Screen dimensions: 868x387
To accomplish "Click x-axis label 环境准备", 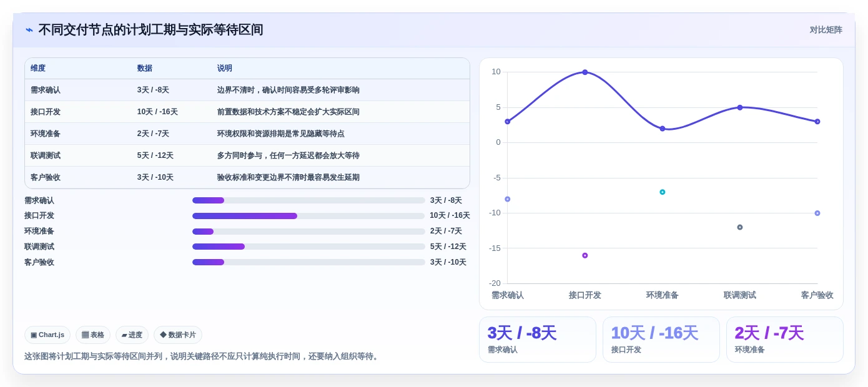I will [x=663, y=295].
